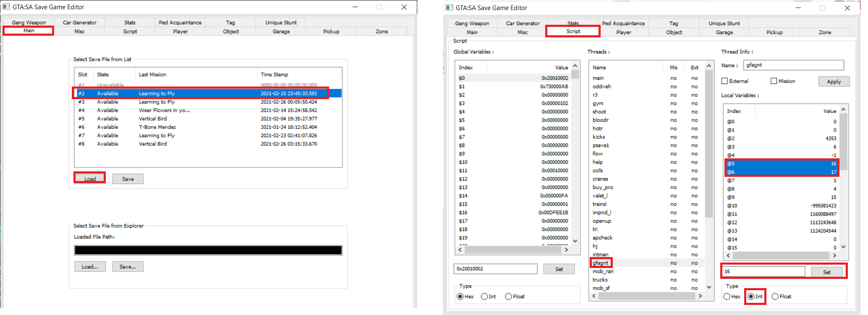
Task: Click the Apply button beside the Mission checkbox
Action: click(834, 81)
